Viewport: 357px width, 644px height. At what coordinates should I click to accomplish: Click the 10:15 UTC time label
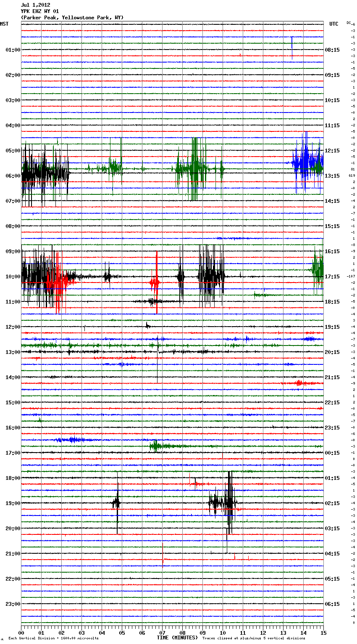[x=332, y=100]
